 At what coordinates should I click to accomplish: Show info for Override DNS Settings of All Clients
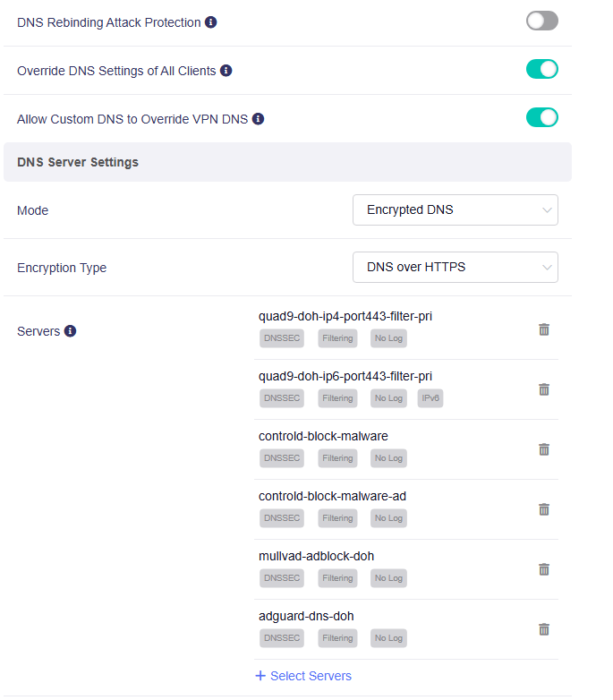click(226, 71)
